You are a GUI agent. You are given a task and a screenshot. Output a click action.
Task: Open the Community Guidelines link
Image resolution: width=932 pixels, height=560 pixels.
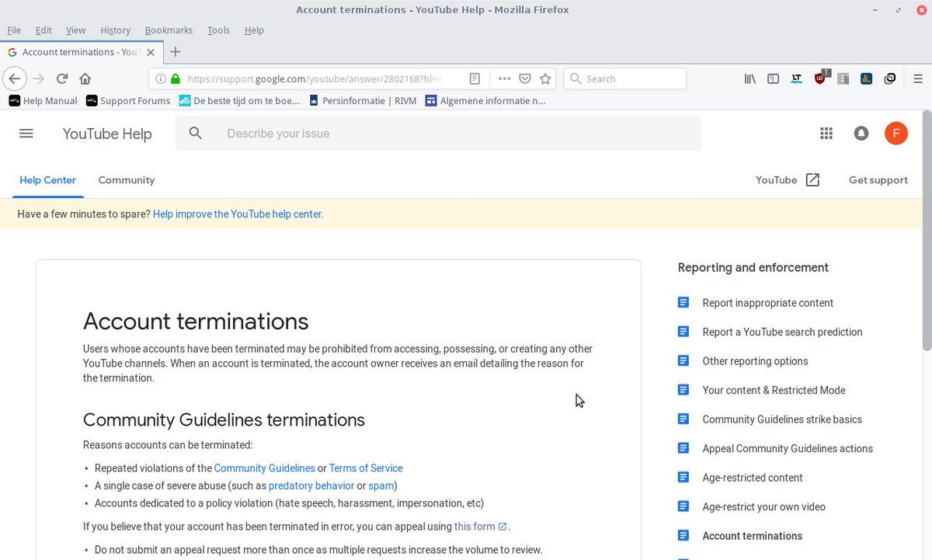(264, 468)
